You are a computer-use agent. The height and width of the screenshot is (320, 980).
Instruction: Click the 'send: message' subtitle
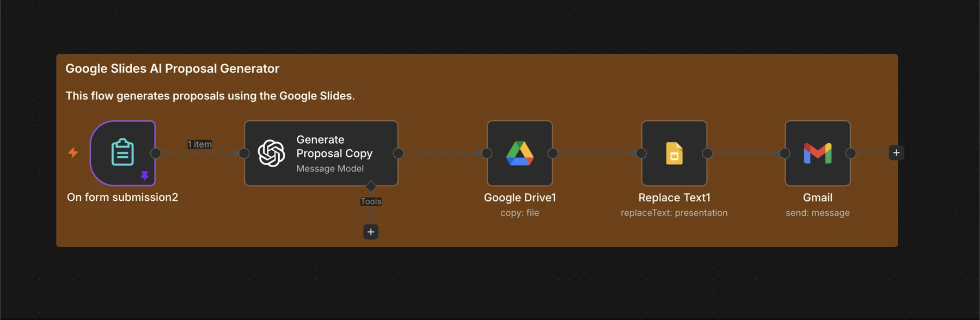pyautogui.click(x=818, y=213)
